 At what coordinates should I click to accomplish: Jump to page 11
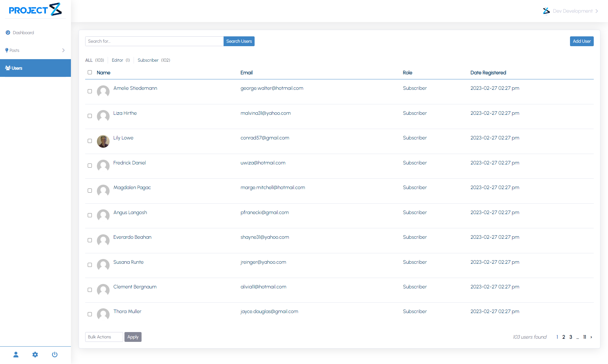click(585, 337)
